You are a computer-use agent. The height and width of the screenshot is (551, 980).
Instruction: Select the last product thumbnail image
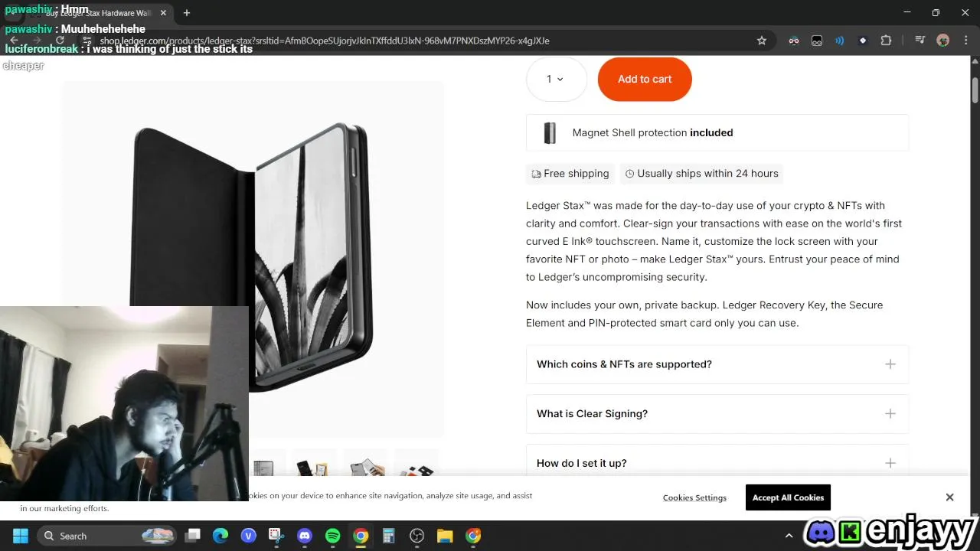(x=416, y=467)
